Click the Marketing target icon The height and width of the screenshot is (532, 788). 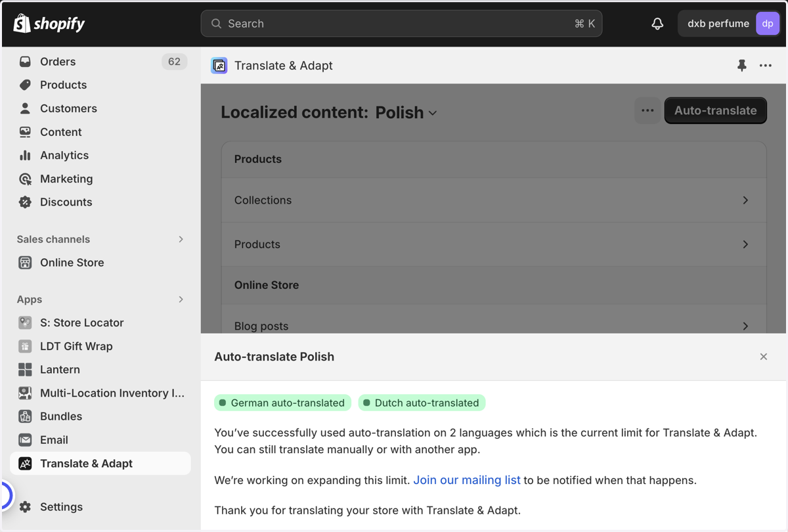25,179
